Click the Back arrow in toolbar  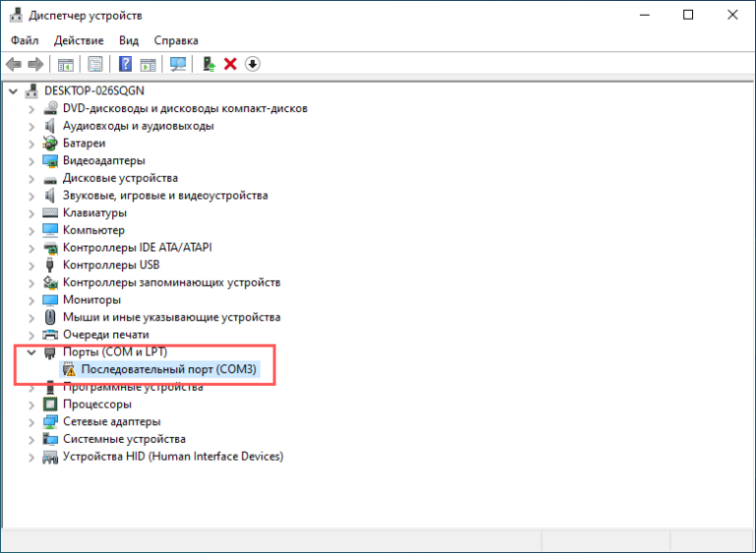click(14, 64)
